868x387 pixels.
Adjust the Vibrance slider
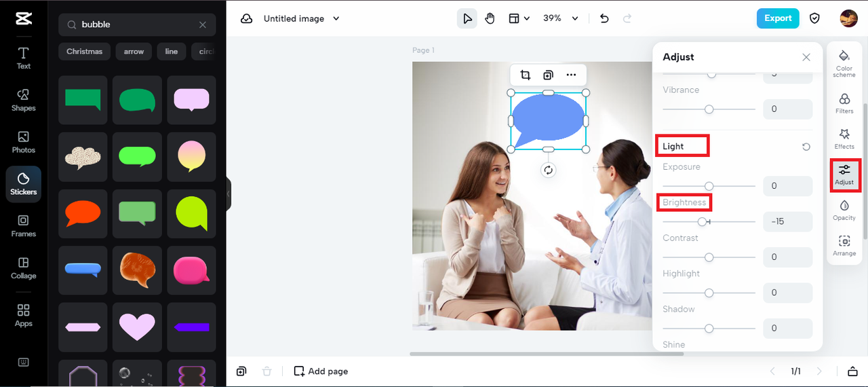[709, 109]
